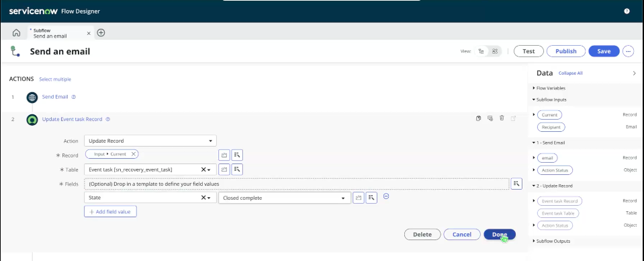644x261 pixels.
Task: Click the Test button
Action: [528, 51]
